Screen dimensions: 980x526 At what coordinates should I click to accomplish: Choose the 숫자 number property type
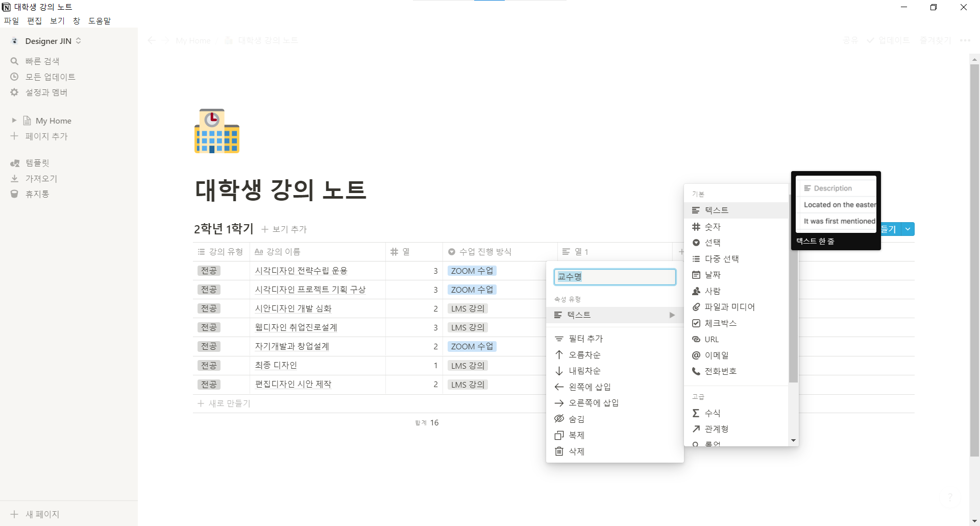click(x=736, y=227)
